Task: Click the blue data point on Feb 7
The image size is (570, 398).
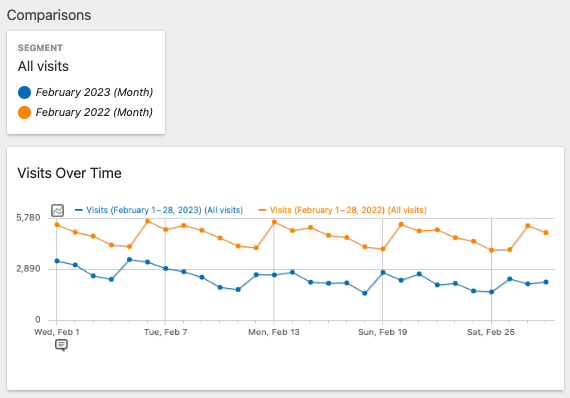Action: 165,269
